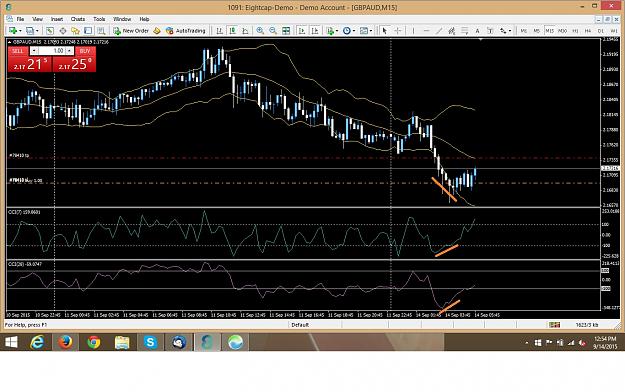Switch chart to D1 timeframe
Image resolution: width=625 pixels, height=392 pixels.
point(601,31)
